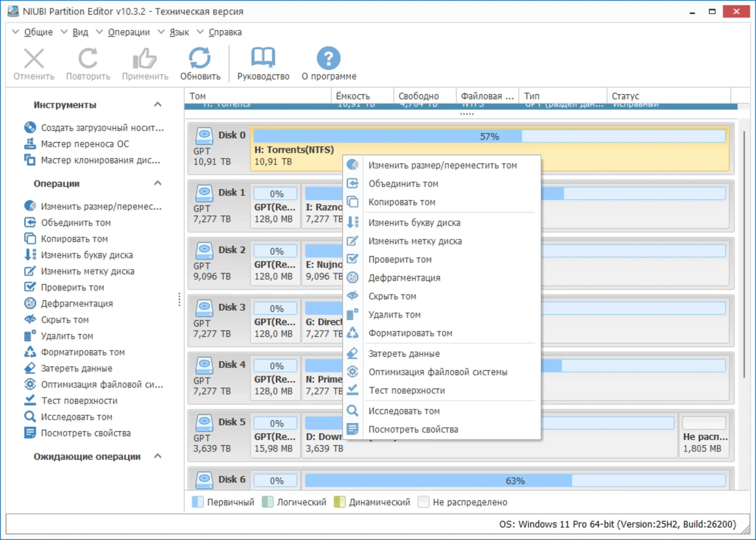
Task: Click sidebar Изменить размер/переместить icon
Action: (30, 206)
